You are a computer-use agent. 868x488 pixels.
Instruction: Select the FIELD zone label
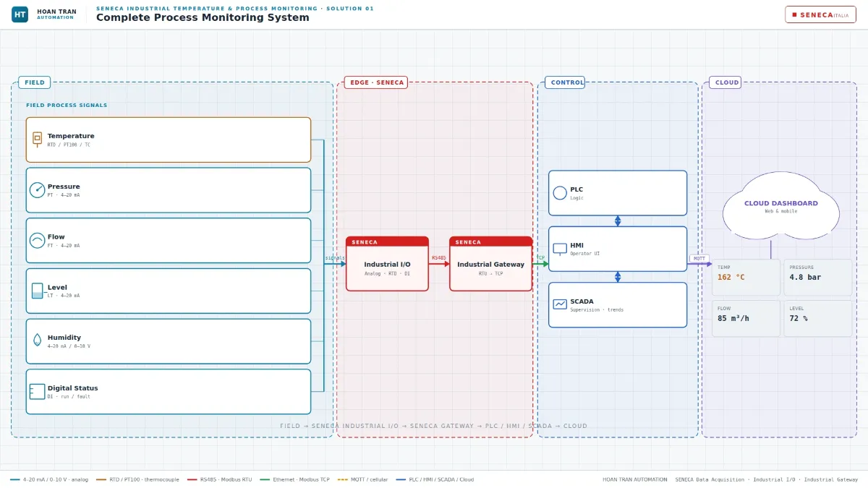pyautogui.click(x=35, y=82)
